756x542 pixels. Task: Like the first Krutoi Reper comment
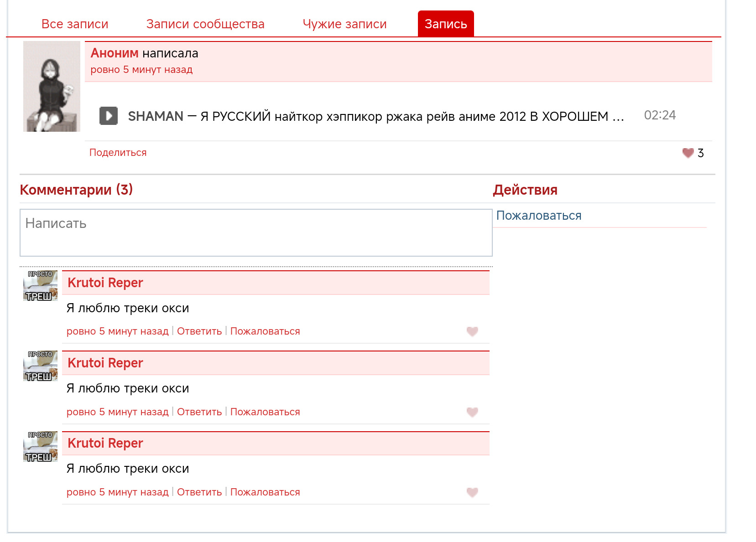point(472,331)
